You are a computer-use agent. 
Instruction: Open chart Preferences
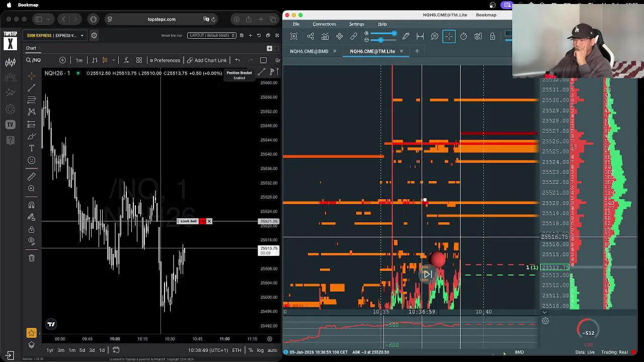tap(165, 60)
